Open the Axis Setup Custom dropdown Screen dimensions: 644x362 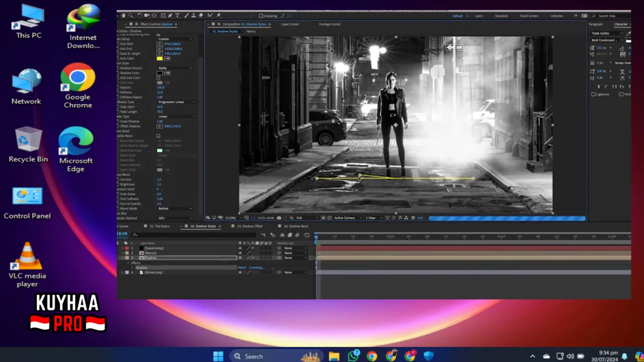pyautogui.click(x=175, y=39)
